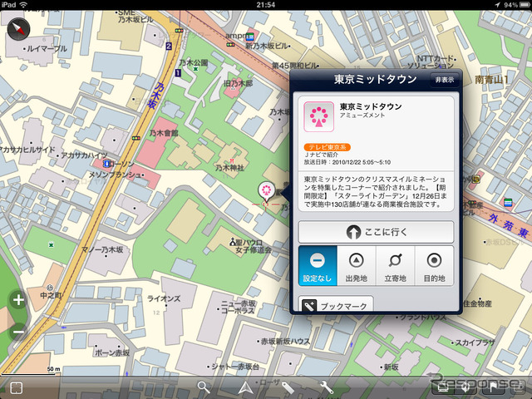Tap the 乃木坂 road label
The width and height of the screenshot is (532, 399).
154,96
